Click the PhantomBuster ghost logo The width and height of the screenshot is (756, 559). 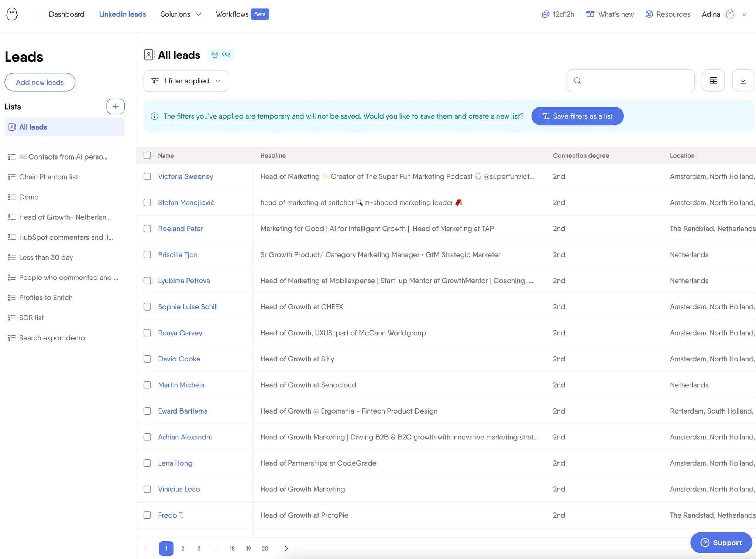click(12, 14)
